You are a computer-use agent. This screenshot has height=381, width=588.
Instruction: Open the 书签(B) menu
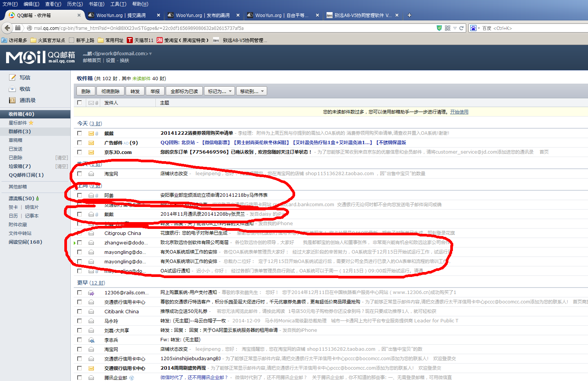point(96,4)
